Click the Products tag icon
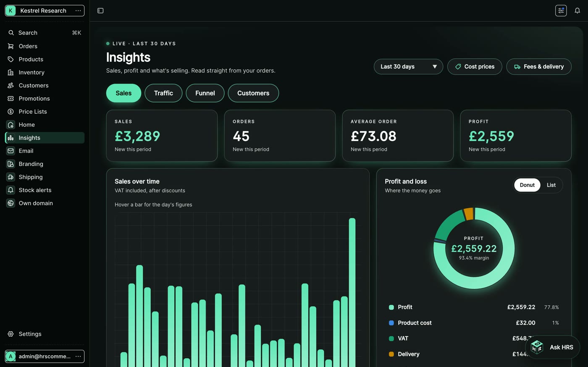The width and height of the screenshot is (588, 367). point(11,59)
